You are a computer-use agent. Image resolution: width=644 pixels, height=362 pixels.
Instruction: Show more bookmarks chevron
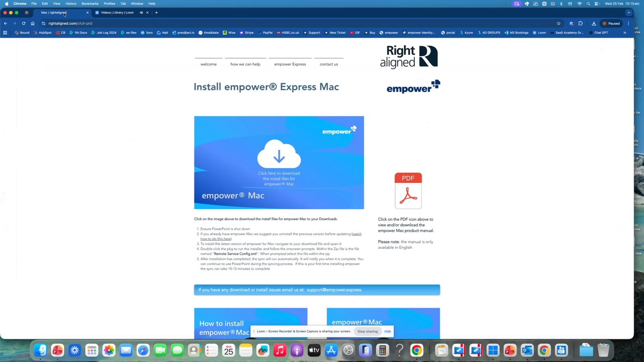point(625,33)
